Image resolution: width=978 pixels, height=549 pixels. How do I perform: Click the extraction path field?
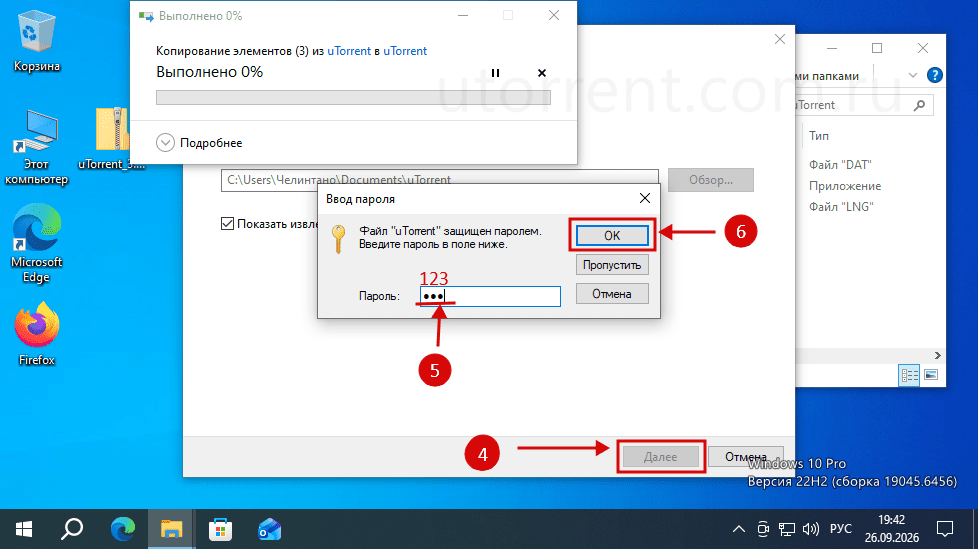pyautogui.click(x=440, y=180)
